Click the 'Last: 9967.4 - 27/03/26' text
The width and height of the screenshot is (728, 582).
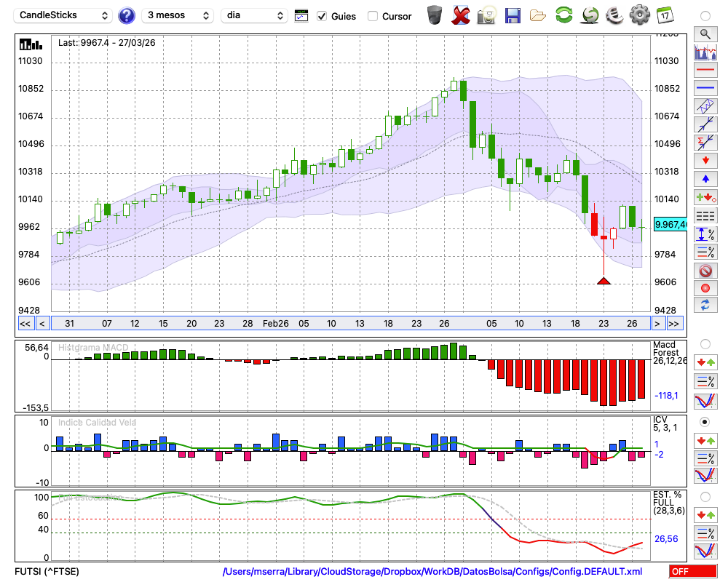107,43
